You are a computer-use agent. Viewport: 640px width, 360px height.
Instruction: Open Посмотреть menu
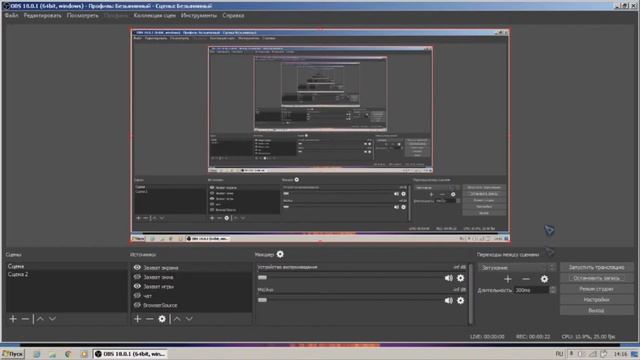click(x=82, y=16)
